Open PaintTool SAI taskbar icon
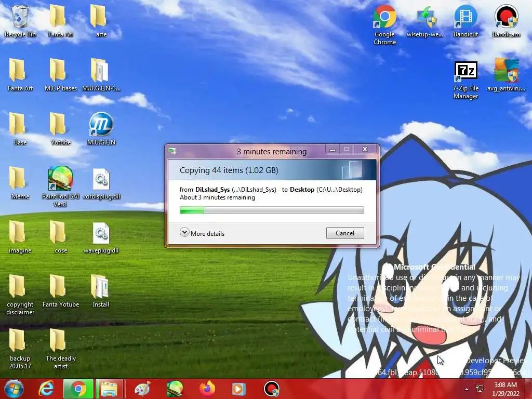Image resolution: width=532 pixels, height=399 pixels. pyautogui.click(x=175, y=389)
